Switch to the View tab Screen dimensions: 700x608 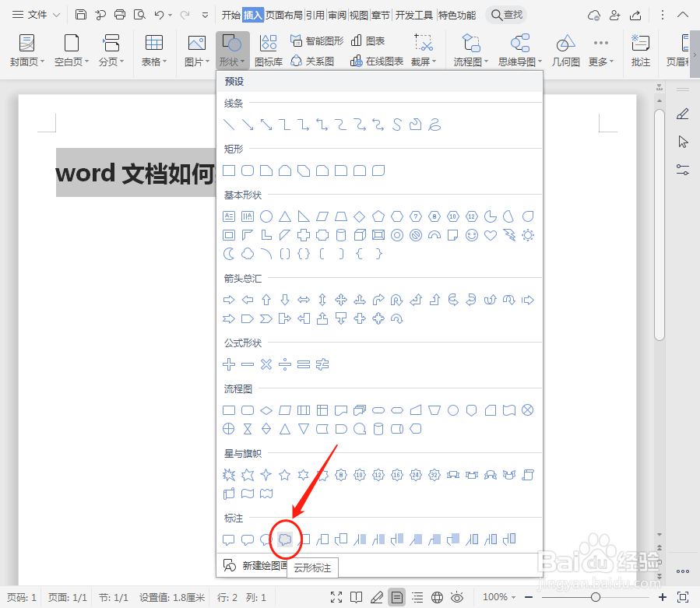(358, 15)
